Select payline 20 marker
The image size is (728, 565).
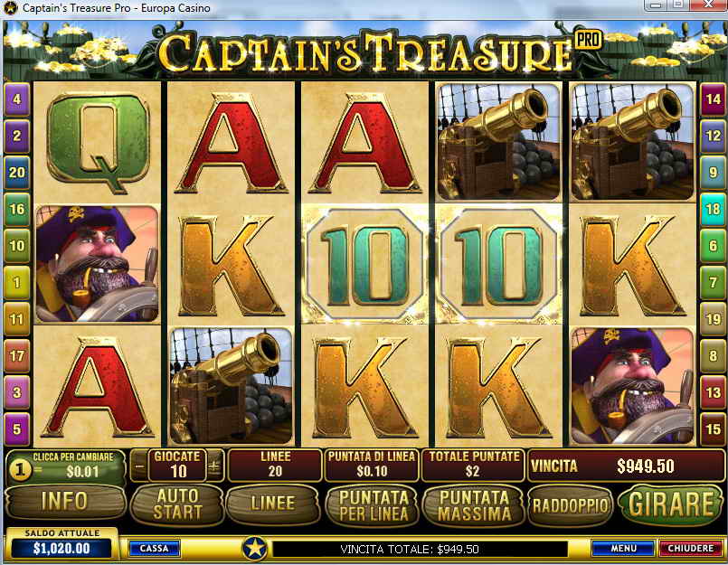[x=16, y=173]
